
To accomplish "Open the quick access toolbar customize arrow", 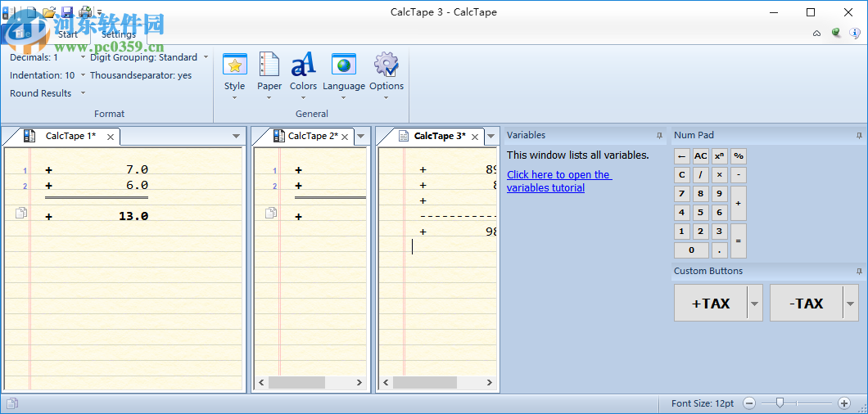I will [x=100, y=11].
